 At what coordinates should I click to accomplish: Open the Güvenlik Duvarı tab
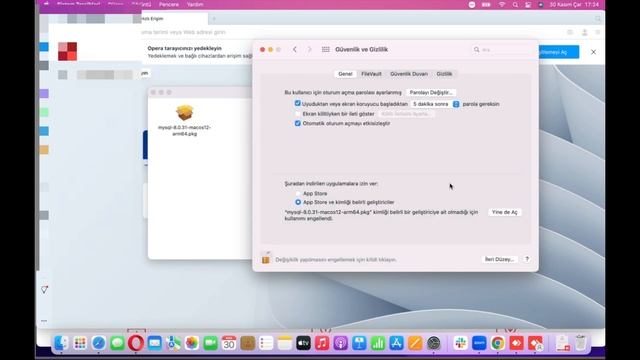[409, 74]
